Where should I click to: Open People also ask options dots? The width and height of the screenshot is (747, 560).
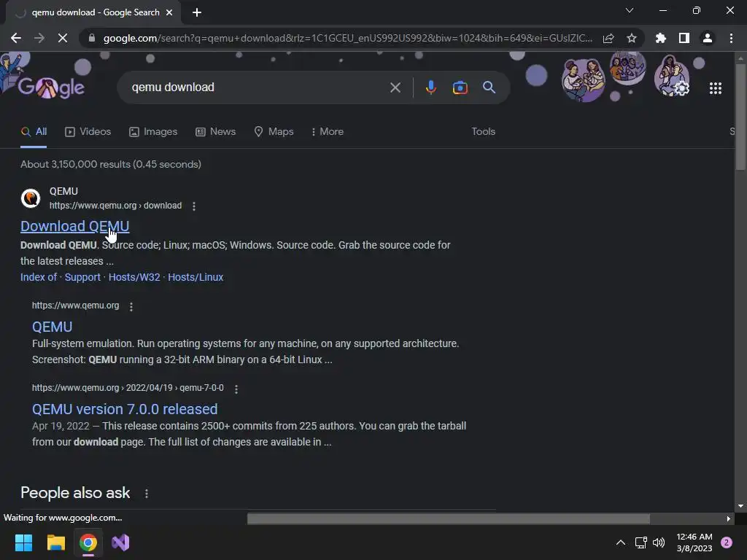(x=146, y=494)
